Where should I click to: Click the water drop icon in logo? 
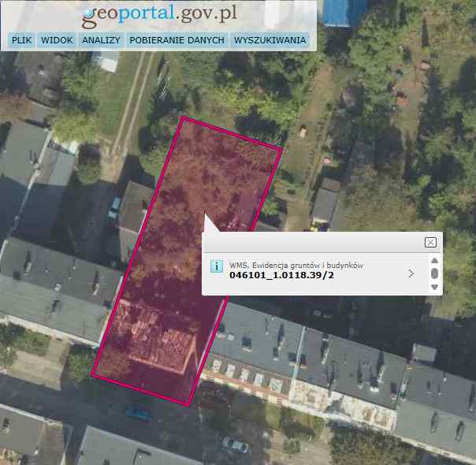pyautogui.click(x=88, y=13)
